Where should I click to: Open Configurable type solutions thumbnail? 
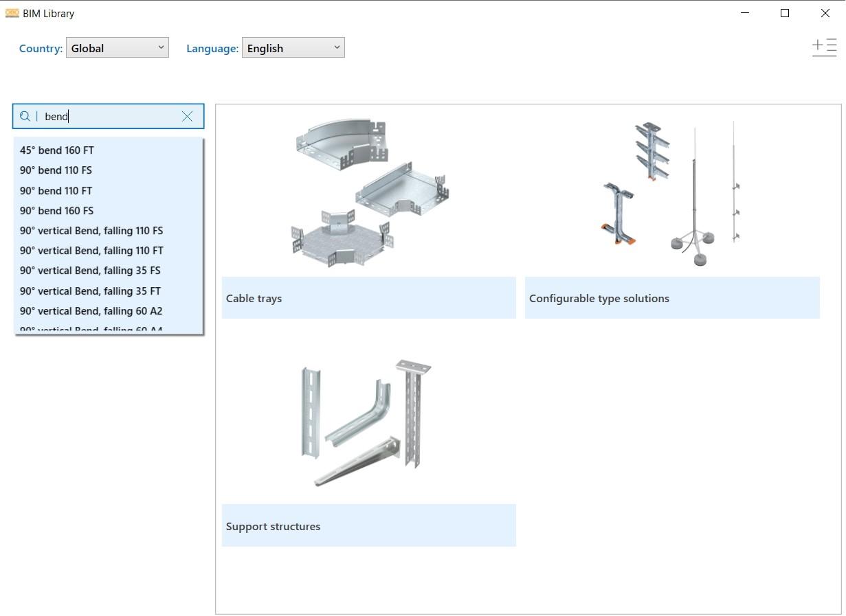(671, 194)
